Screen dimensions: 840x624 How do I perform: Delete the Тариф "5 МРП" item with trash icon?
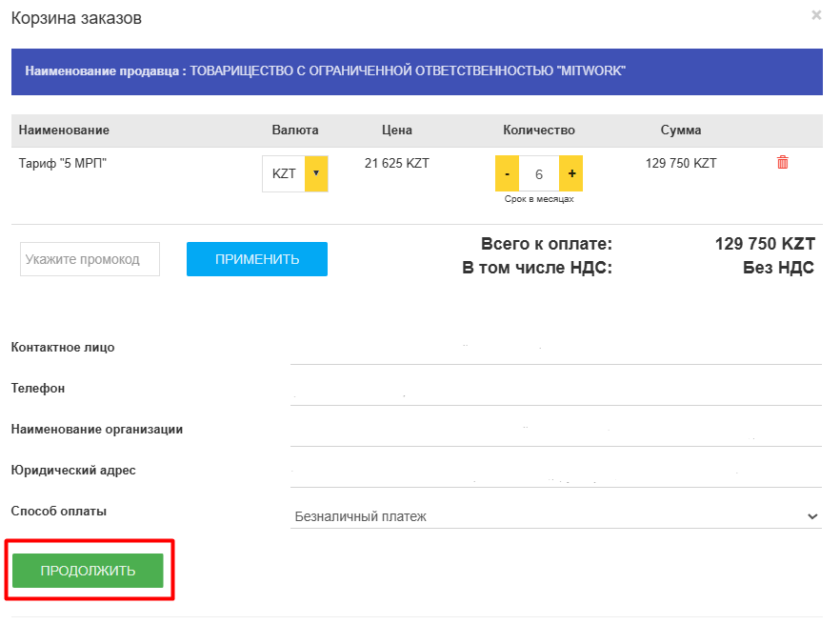(783, 163)
